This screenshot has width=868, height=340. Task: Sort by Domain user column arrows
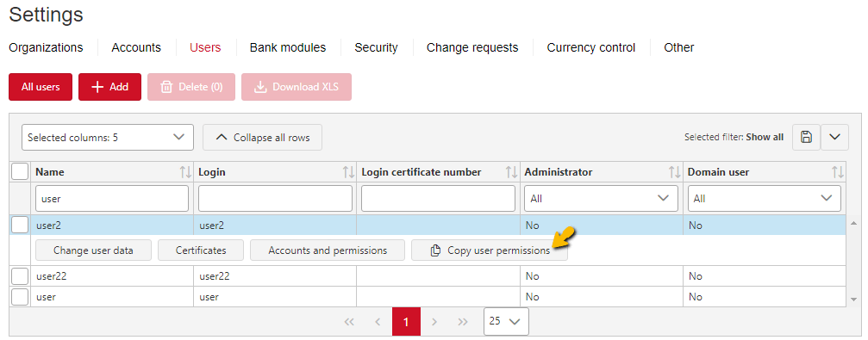(838, 172)
